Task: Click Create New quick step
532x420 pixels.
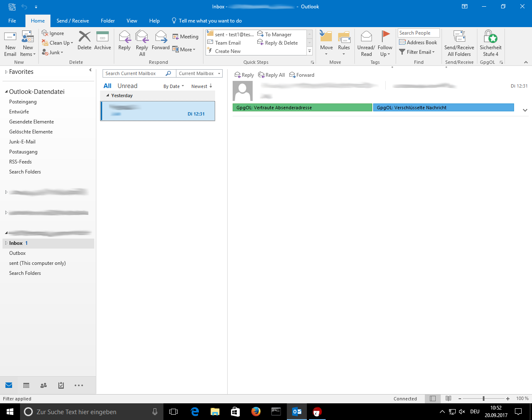Action: coord(224,51)
